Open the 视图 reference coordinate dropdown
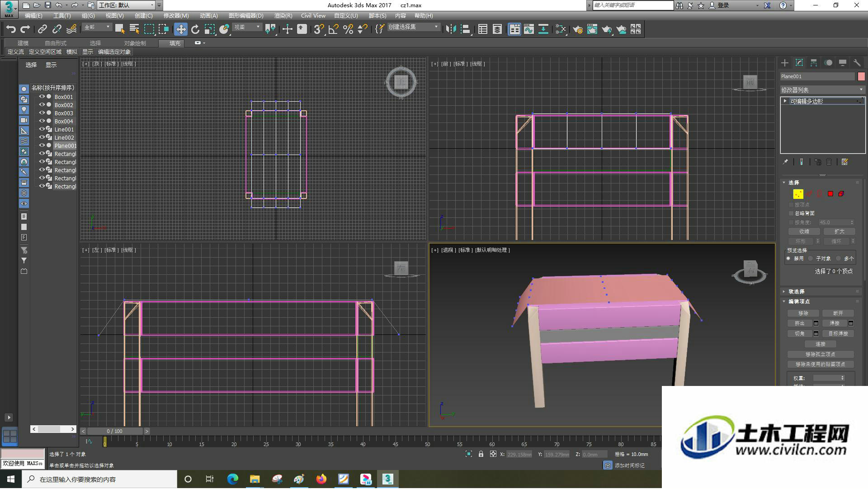868x489 pixels. click(247, 28)
